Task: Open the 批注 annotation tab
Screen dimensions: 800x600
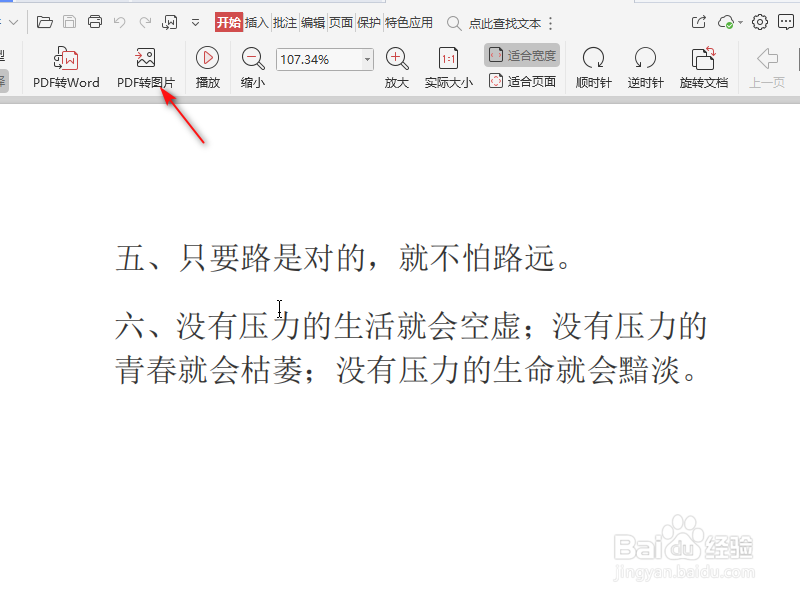Action: coord(284,21)
